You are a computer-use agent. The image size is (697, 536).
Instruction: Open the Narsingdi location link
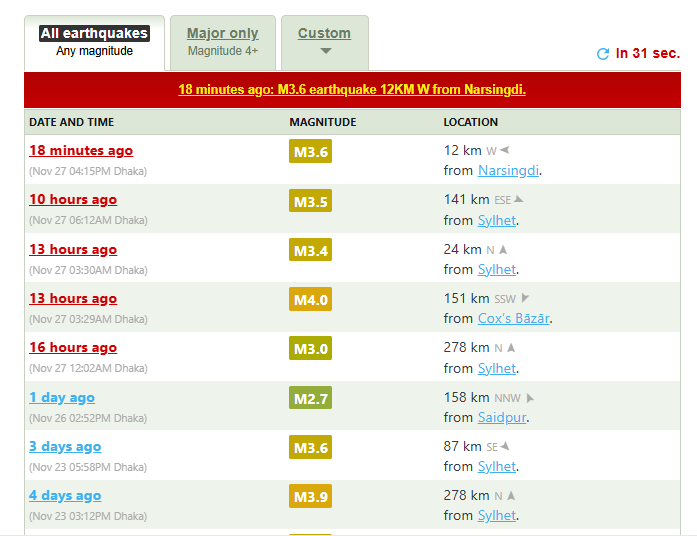pos(509,171)
